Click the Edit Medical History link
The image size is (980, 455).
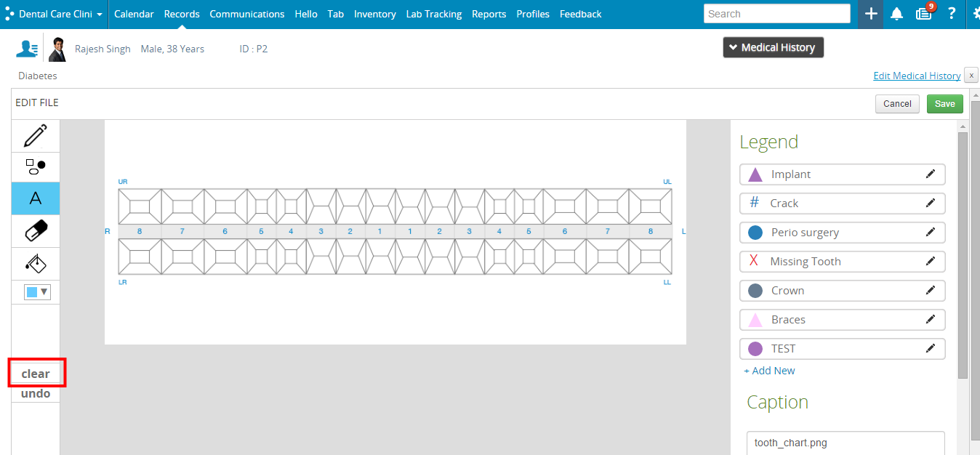click(x=917, y=76)
